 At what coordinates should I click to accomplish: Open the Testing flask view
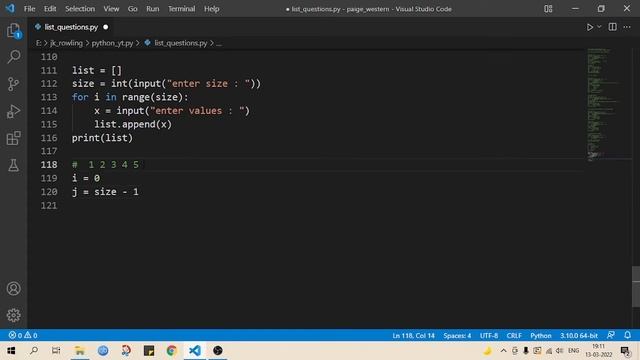(13, 165)
